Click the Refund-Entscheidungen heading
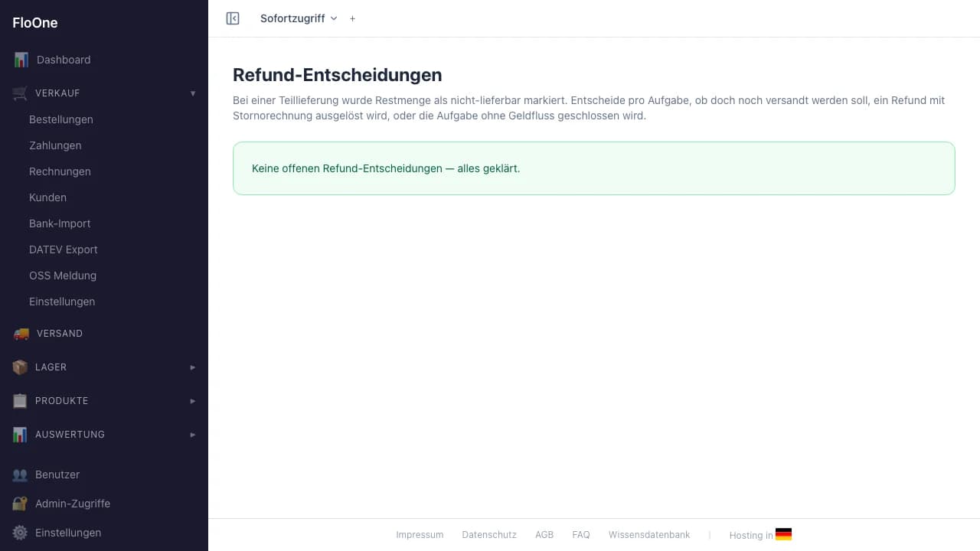 [x=338, y=75]
